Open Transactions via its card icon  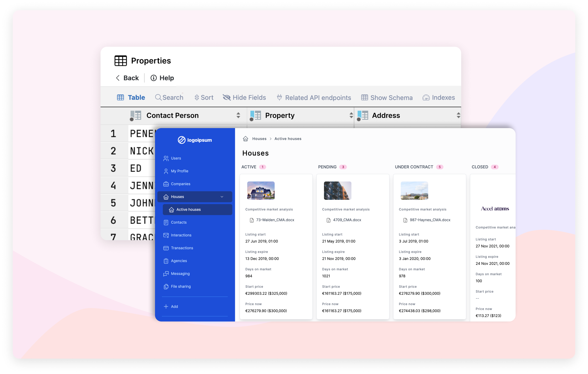[x=166, y=248]
